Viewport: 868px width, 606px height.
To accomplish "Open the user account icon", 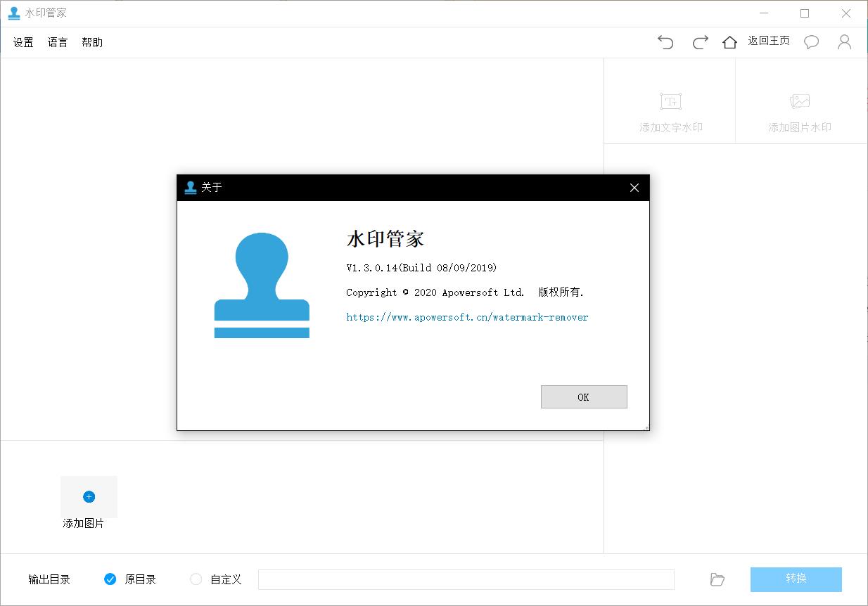I will click(844, 42).
